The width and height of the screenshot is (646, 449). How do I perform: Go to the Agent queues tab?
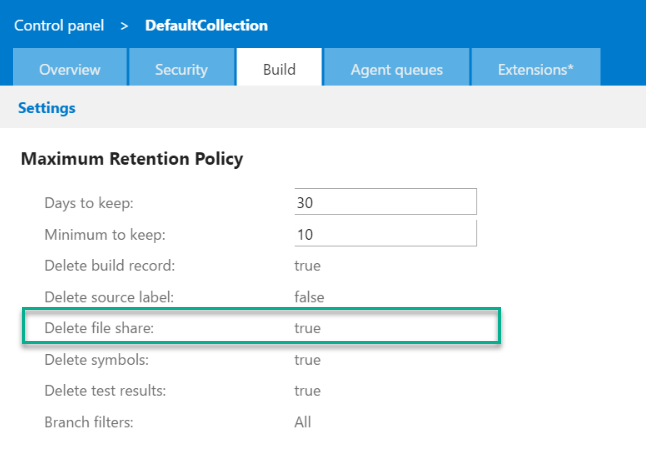tap(396, 69)
